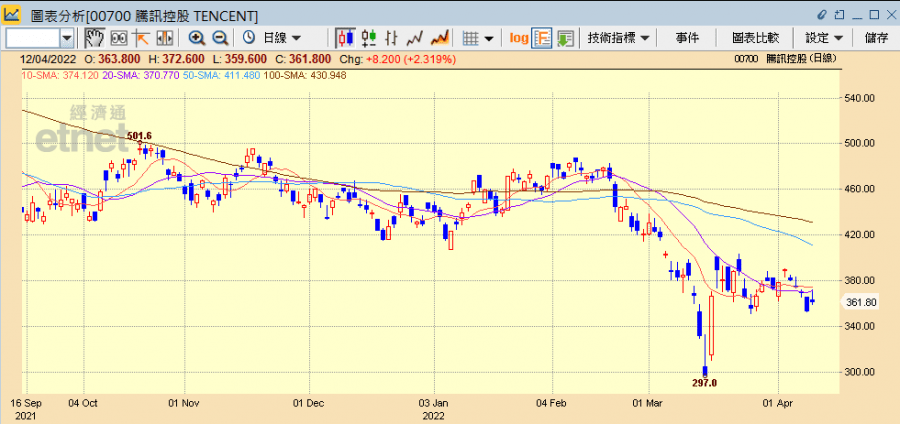Select the hand pan tool
This screenshot has width=900, height=424.
click(x=95, y=38)
